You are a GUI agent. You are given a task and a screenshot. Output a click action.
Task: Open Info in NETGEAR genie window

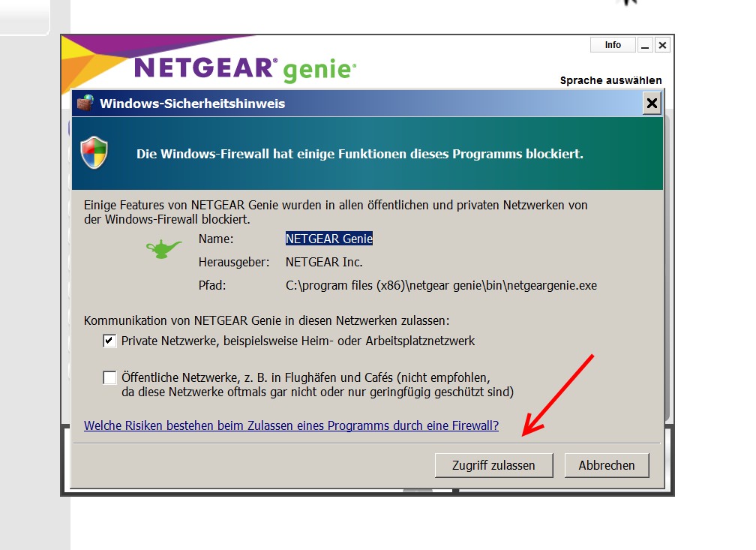(613, 45)
